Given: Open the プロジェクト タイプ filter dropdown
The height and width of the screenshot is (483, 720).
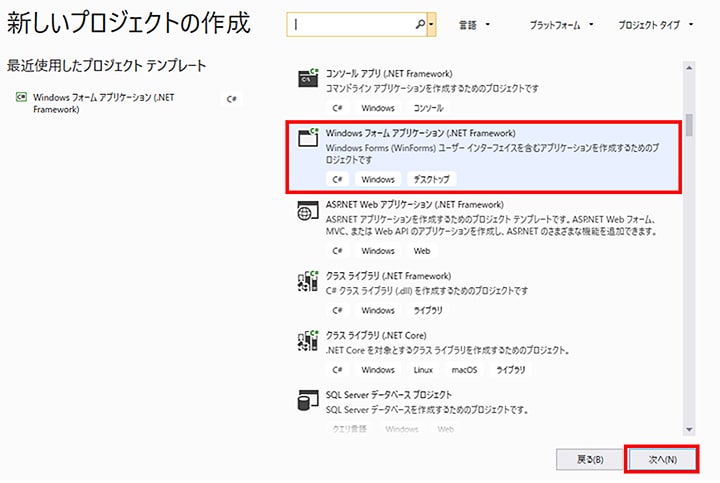Looking at the screenshot, I should [x=655, y=25].
